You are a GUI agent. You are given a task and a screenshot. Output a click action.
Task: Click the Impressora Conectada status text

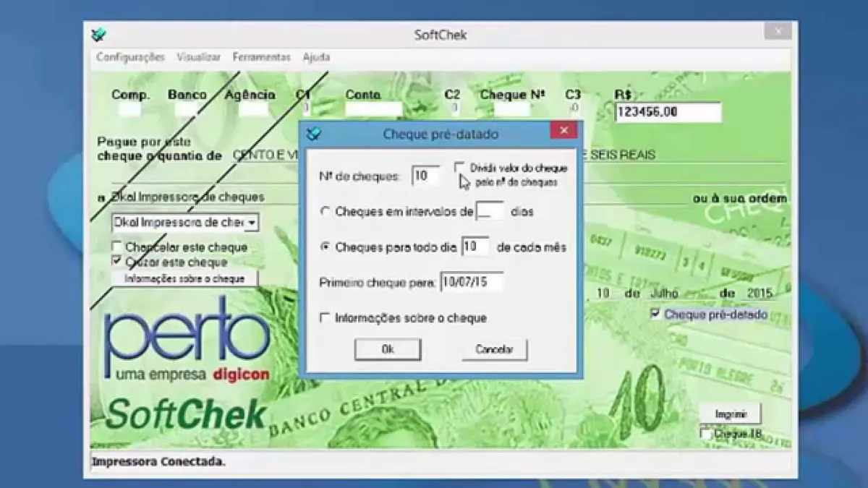[x=158, y=461]
